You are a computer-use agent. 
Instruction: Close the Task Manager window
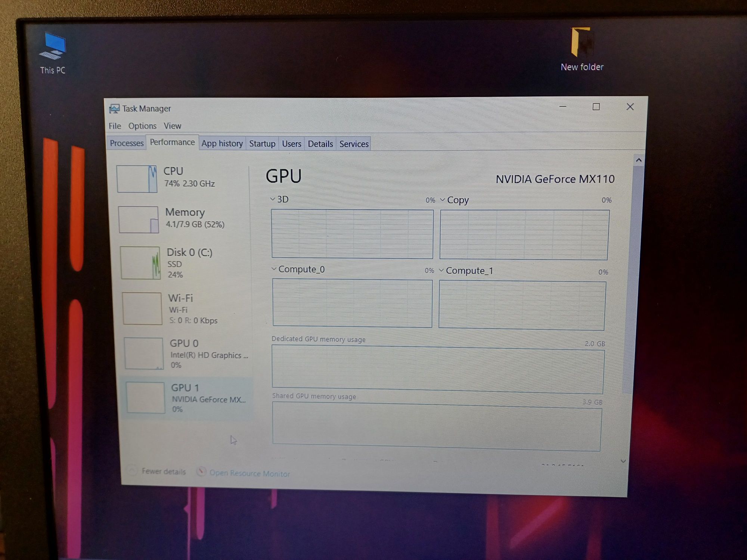tap(630, 107)
